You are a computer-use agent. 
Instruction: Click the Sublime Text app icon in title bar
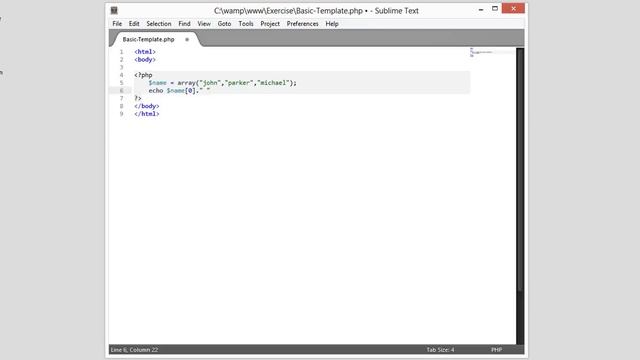pyautogui.click(x=114, y=11)
